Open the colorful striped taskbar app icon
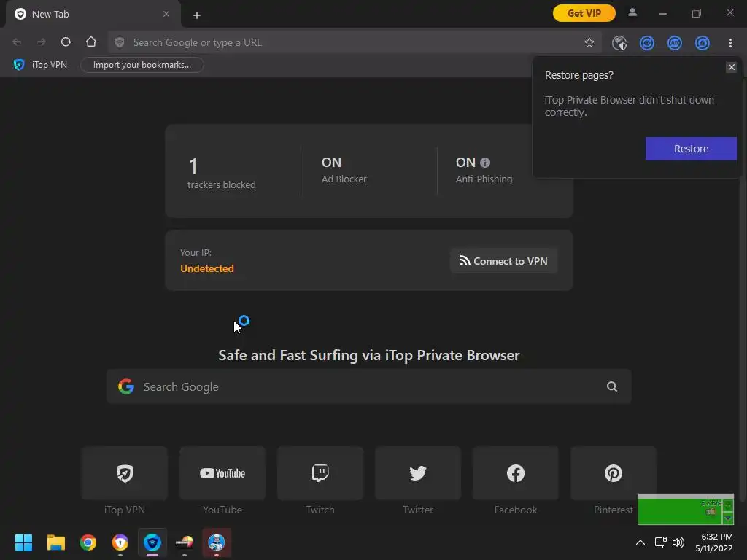Viewport: 747px width, 560px height. click(185, 542)
